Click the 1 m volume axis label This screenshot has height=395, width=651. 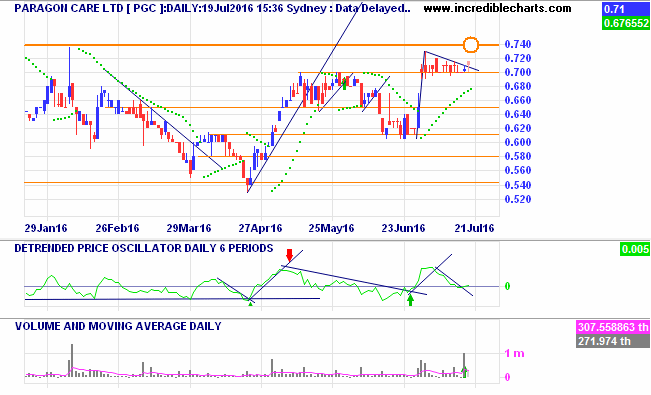coord(514,353)
